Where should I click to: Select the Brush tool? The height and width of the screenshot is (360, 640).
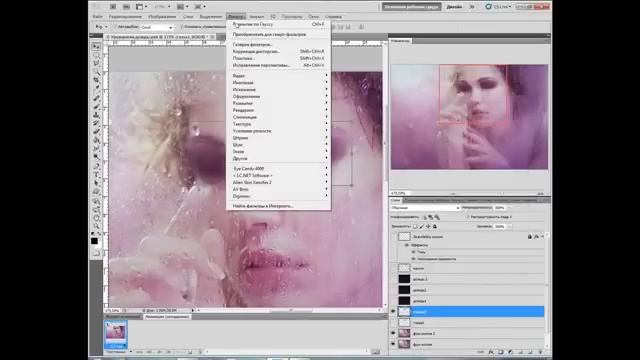coord(96,107)
